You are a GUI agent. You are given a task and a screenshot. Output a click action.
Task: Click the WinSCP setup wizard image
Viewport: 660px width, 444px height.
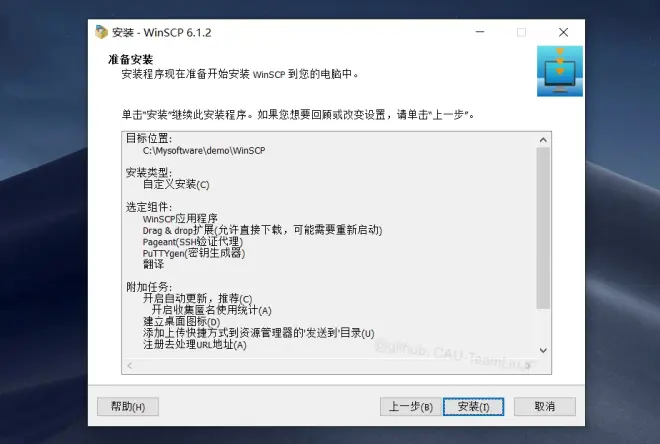(x=560, y=71)
